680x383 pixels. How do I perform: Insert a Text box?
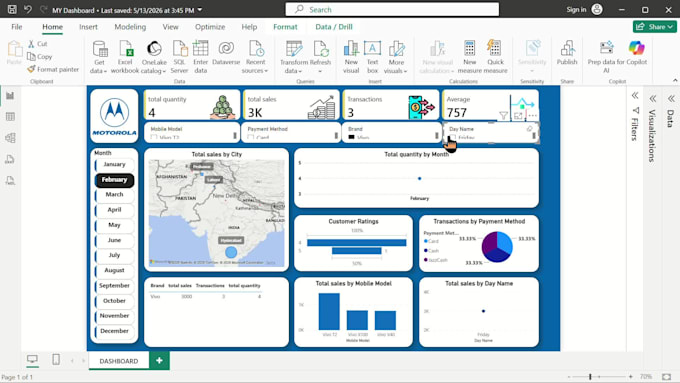pyautogui.click(x=372, y=57)
